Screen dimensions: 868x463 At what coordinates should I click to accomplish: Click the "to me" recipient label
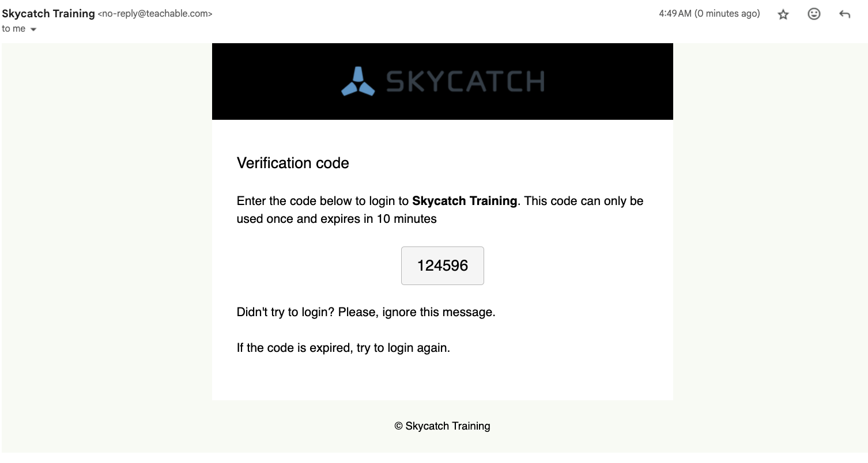tap(14, 29)
